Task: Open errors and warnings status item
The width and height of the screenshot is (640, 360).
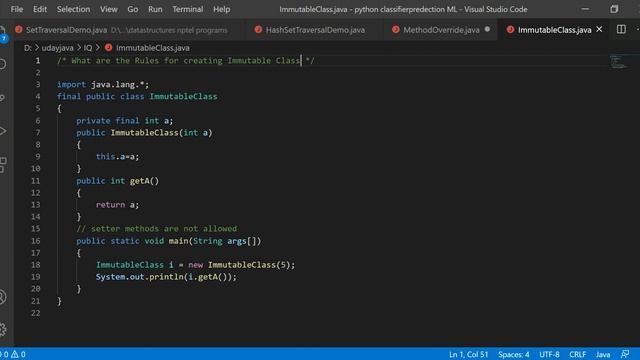Action: pyautogui.click(x=13, y=354)
